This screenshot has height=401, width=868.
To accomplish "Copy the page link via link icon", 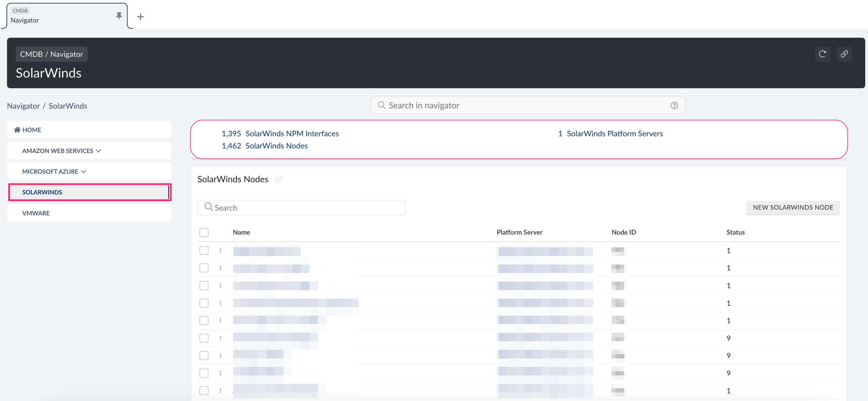I will (845, 54).
